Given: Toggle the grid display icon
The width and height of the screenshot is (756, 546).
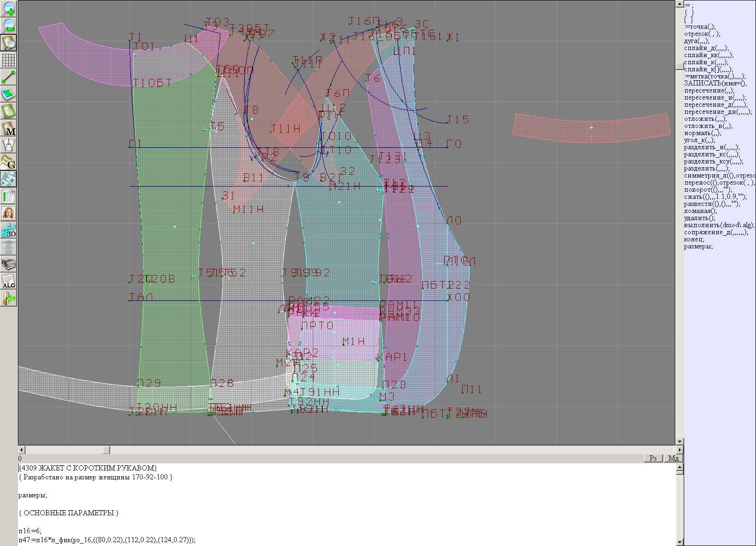Looking at the screenshot, I should 9,60.
